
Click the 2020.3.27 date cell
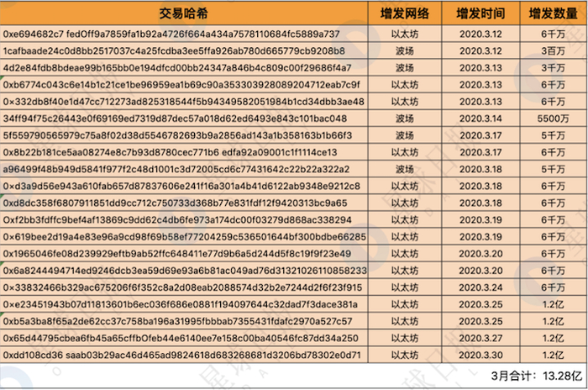(x=480, y=338)
